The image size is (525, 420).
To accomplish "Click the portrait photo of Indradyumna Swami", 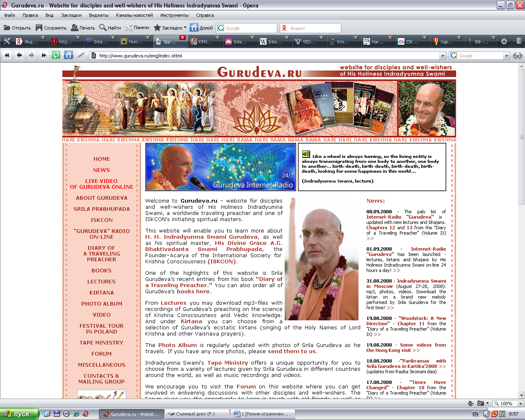I will (x=322, y=259).
